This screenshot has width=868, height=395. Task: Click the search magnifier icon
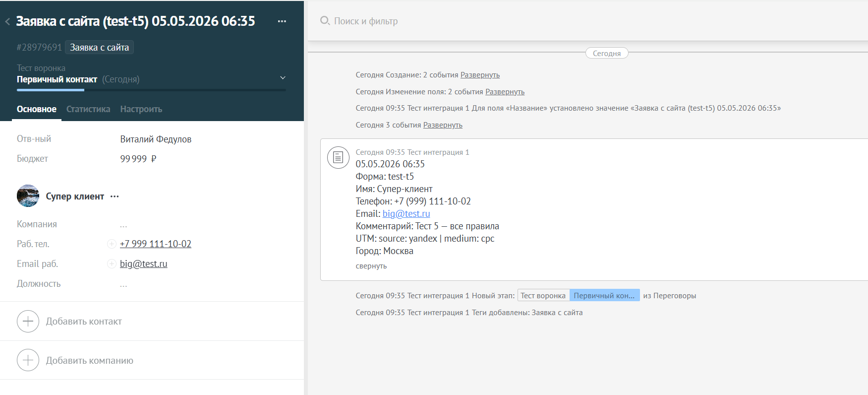(x=325, y=21)
